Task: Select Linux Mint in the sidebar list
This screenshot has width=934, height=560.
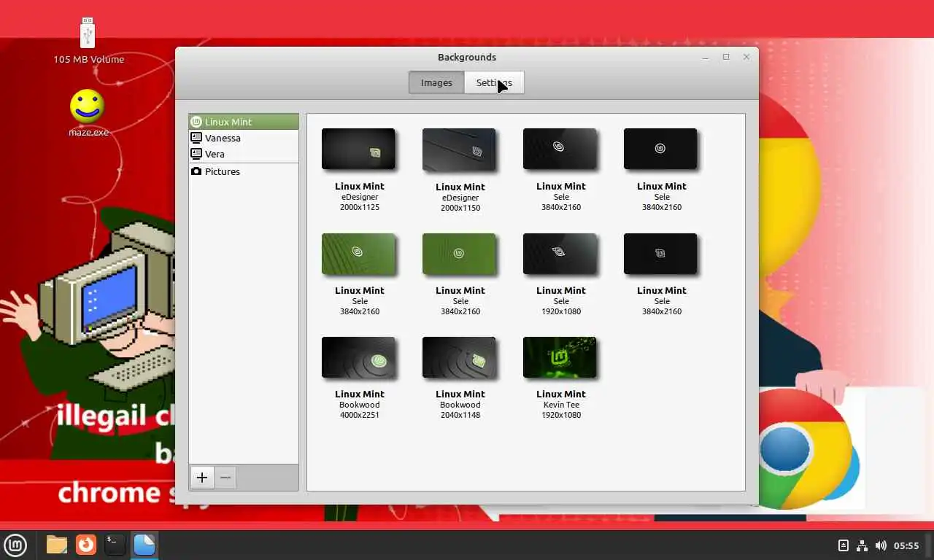Action: [244, 122]
